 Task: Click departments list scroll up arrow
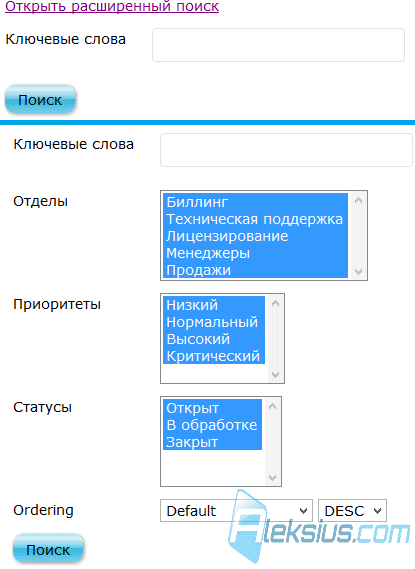(358, 200)
